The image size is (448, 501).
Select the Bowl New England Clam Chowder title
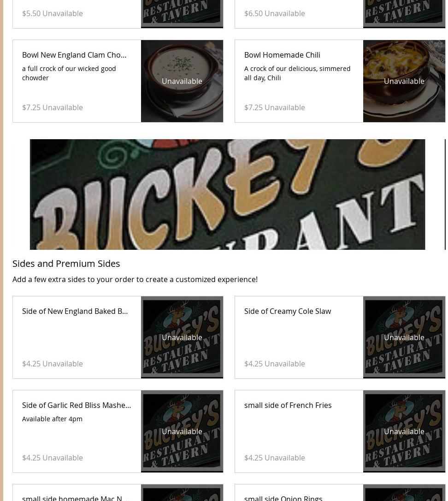coord(74,55)
